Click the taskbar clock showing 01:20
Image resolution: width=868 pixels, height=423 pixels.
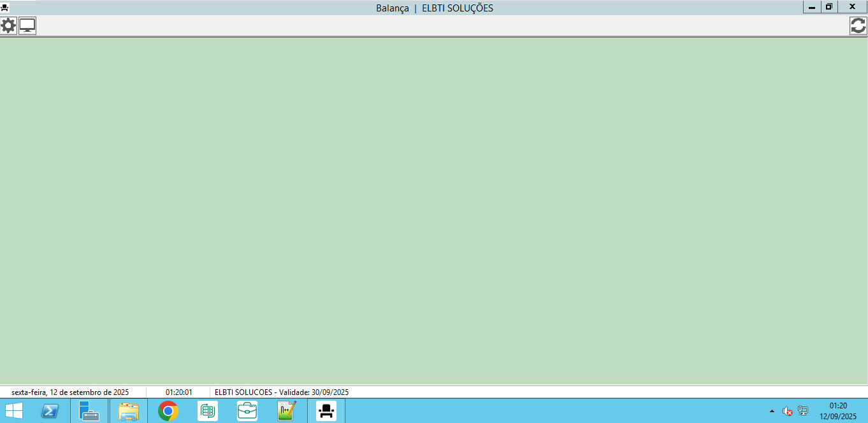[x=838, y=411]
